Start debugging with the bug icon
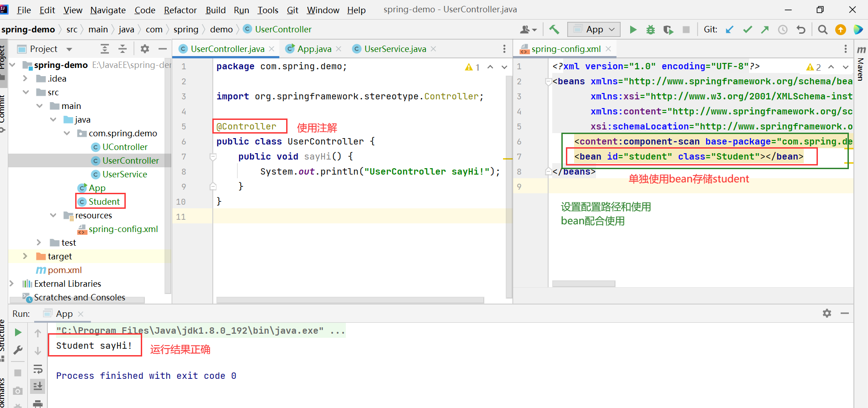Screen dimensions: 868x408 651,30
